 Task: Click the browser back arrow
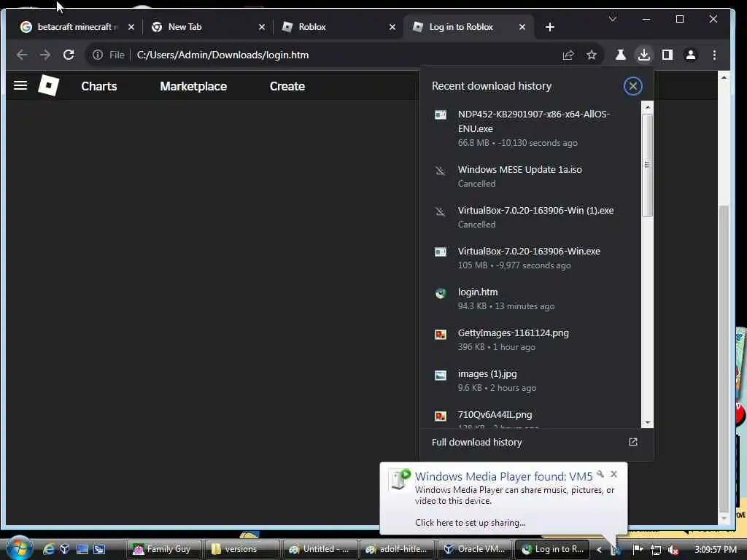tap(22, 55)
